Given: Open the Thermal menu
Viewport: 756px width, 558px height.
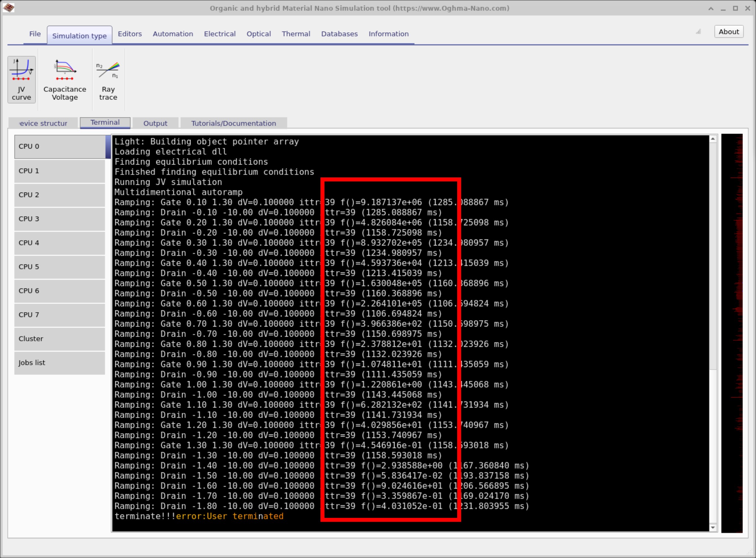Looking at the screenshot, I should [x=296, y=34].
